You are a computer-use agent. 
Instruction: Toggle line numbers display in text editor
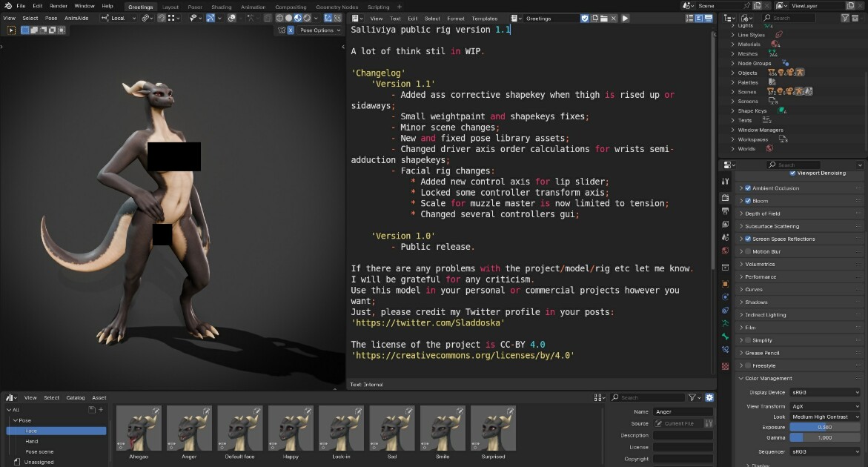(x=690, y=19)
